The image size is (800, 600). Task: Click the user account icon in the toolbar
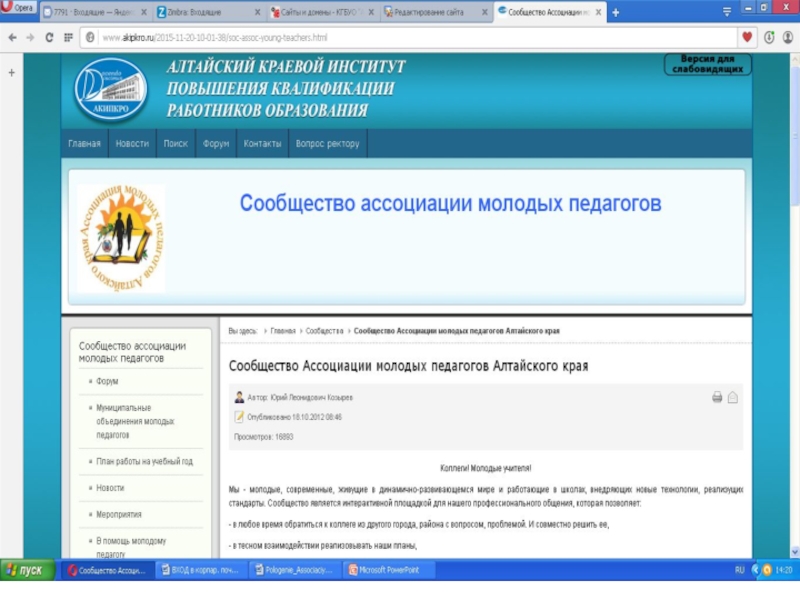coord(788,37)
